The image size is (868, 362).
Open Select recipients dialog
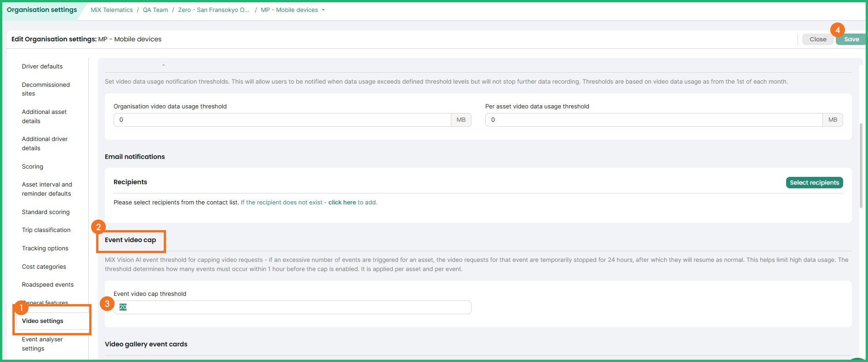[x=814, y=183]
